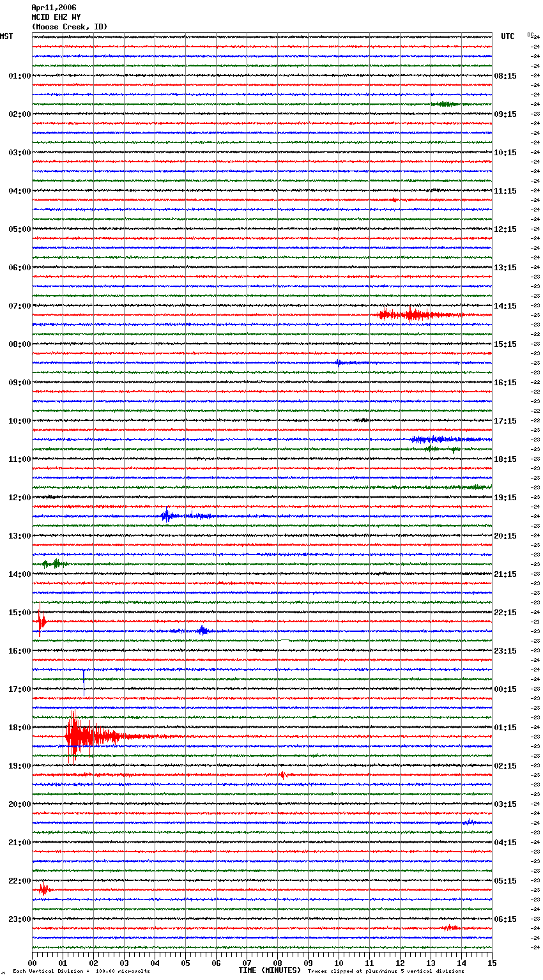This screenshot has height=980, width=543.
Task: Select the 23:00 MST time label
Action: click(x=20, y=919)
